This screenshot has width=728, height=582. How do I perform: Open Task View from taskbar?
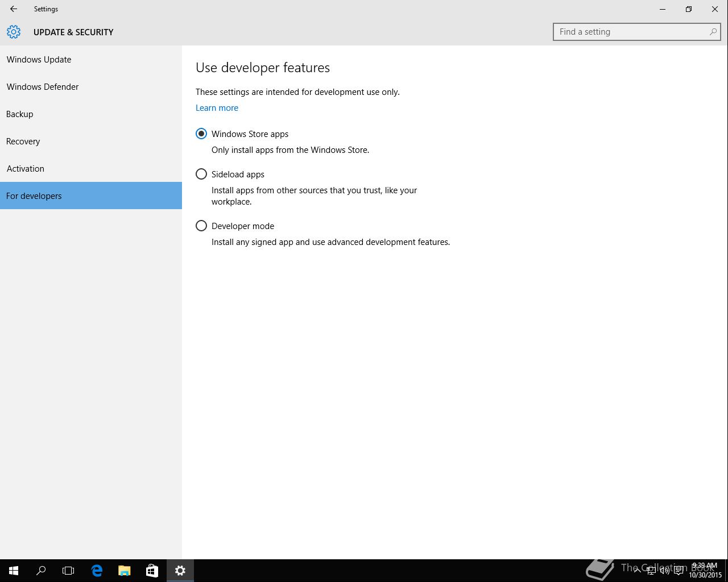(x=68, y=571)
